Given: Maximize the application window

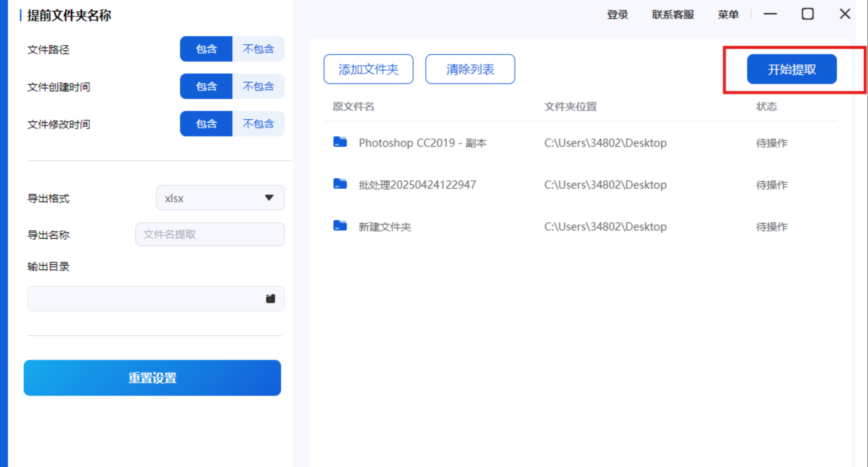Looking at the screenshot, I should (x=807, y=14).
